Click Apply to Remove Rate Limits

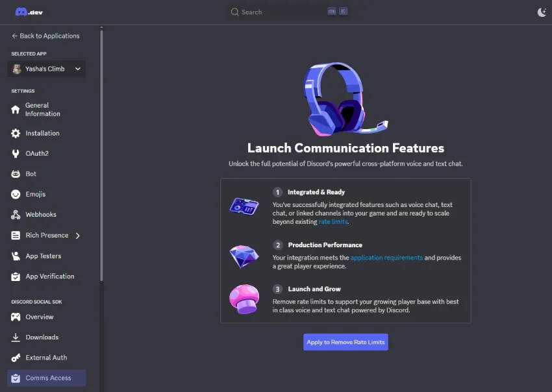(x=345, y=342)
